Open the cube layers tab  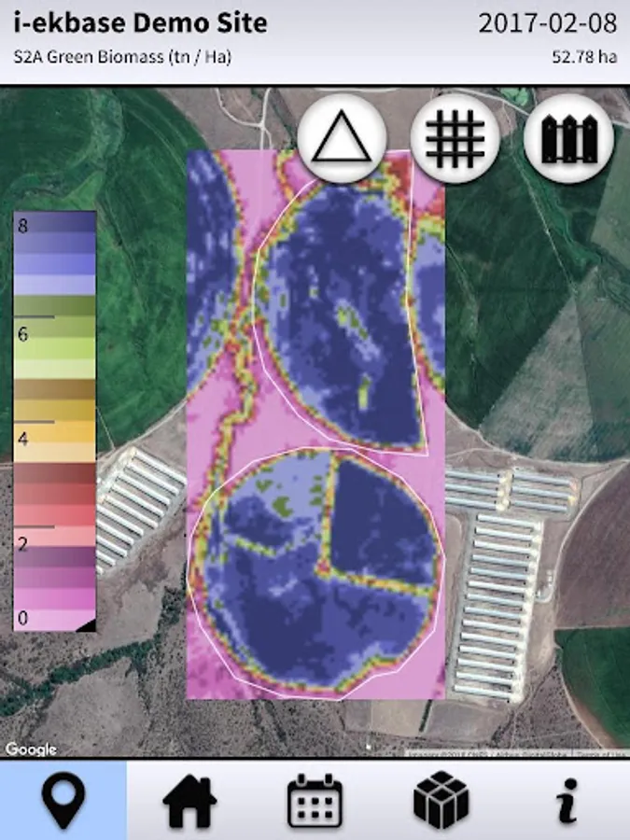click(x=441, y=801)
